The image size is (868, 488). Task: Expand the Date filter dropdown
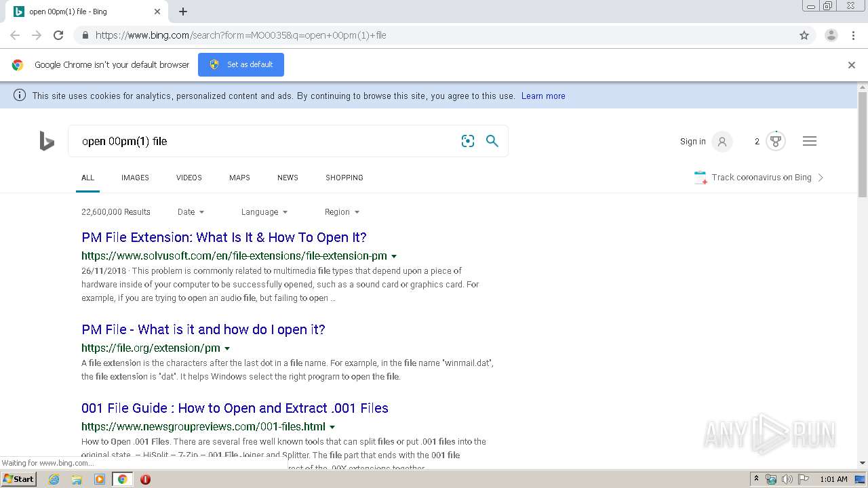pos(191,212)
